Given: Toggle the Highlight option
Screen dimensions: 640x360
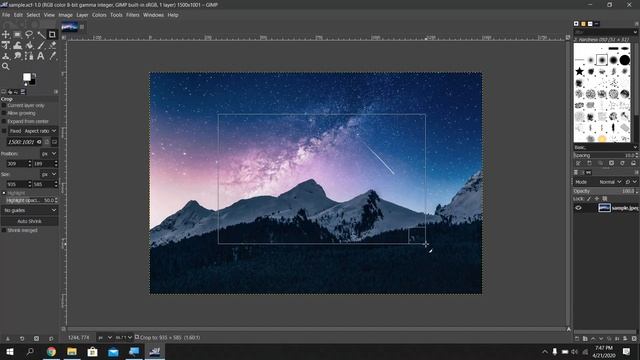Looking at the screenshot, I should click(4, 193).
